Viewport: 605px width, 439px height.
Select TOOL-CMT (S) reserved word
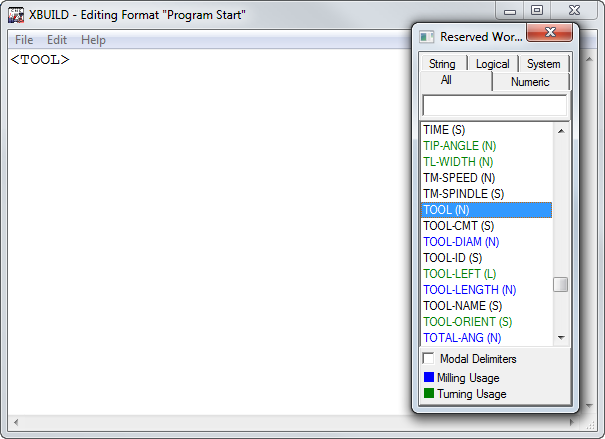pos(486,226)
